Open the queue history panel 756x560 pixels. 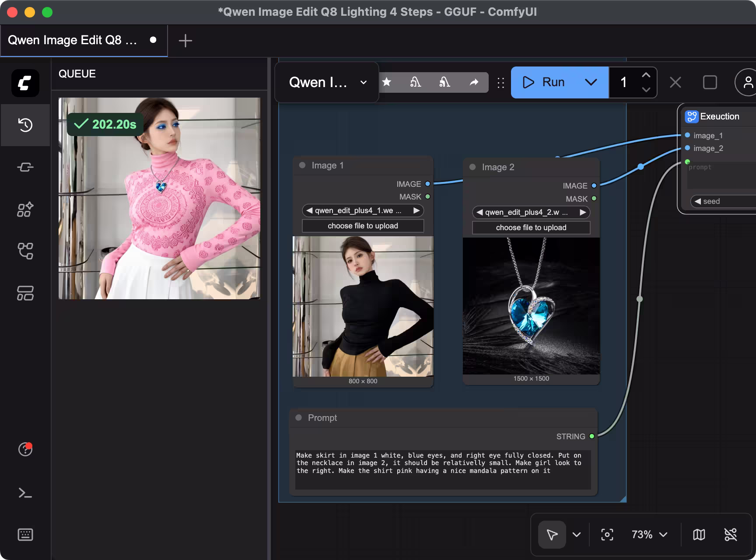click(x=25, y=125)
